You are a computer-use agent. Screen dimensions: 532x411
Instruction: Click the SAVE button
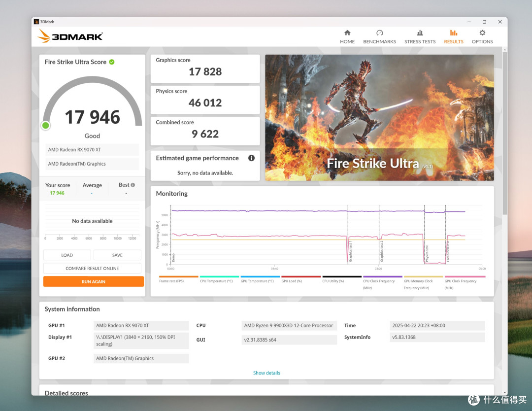click(x=117, y=255)
